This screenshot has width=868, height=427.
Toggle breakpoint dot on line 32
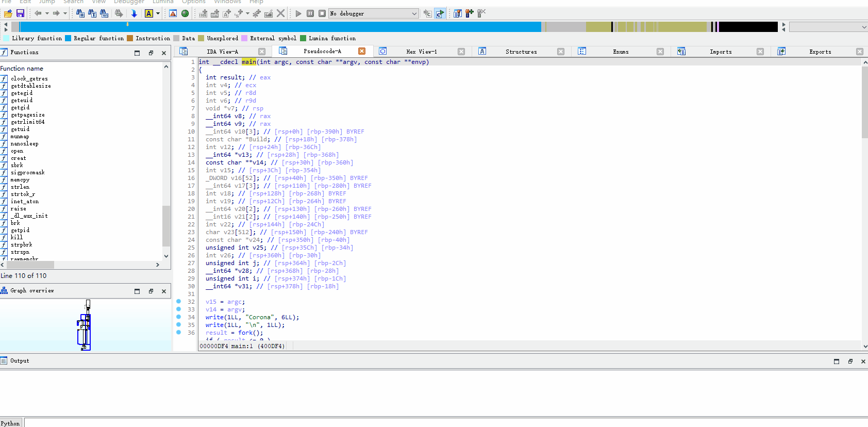tap(178, 302)
